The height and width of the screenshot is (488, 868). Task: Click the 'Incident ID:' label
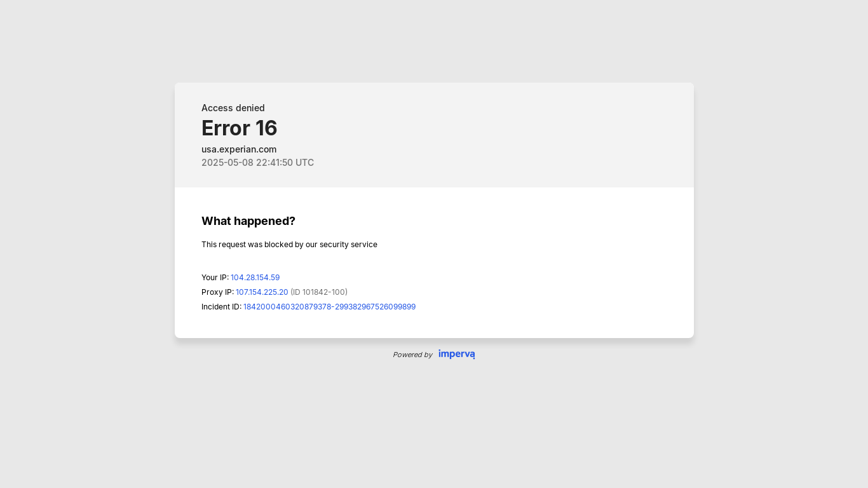coord(221,307)
